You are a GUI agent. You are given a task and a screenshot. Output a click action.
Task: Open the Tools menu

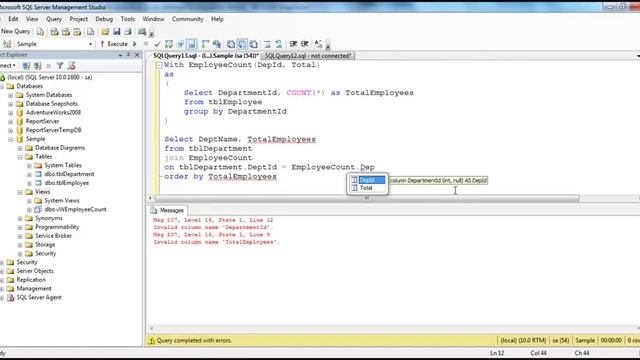click(x=127, y=19)
